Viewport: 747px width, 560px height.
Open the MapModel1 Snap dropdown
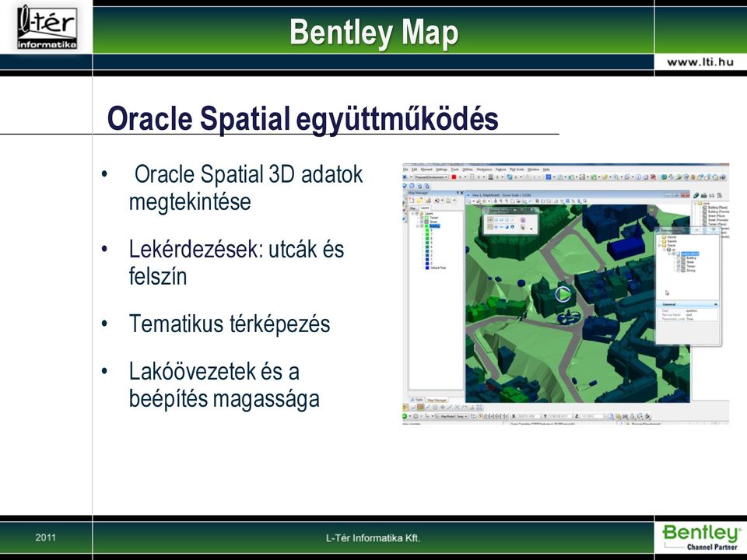coord(451,416)
